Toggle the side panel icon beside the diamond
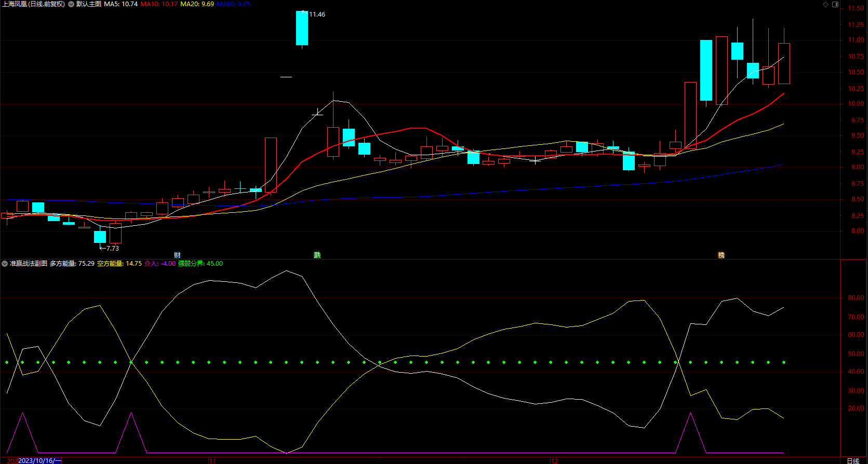 835,4
